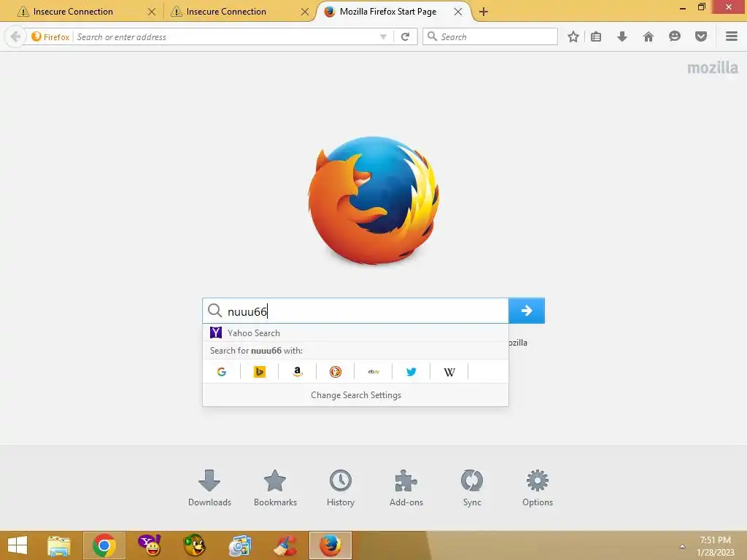
Task: Click the address bar input field
Action: [x=226, y=36]
